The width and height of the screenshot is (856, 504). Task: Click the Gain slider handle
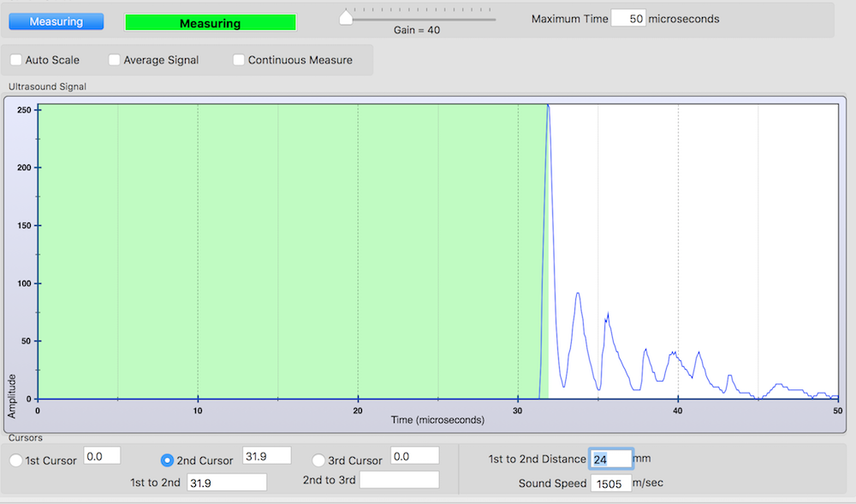(346, 17)
